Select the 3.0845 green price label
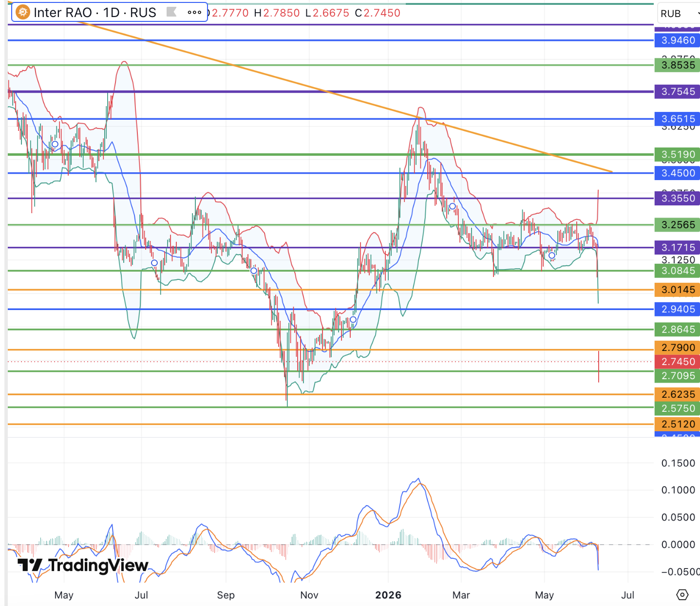700x606 pixels. click(x=678, y=271)
